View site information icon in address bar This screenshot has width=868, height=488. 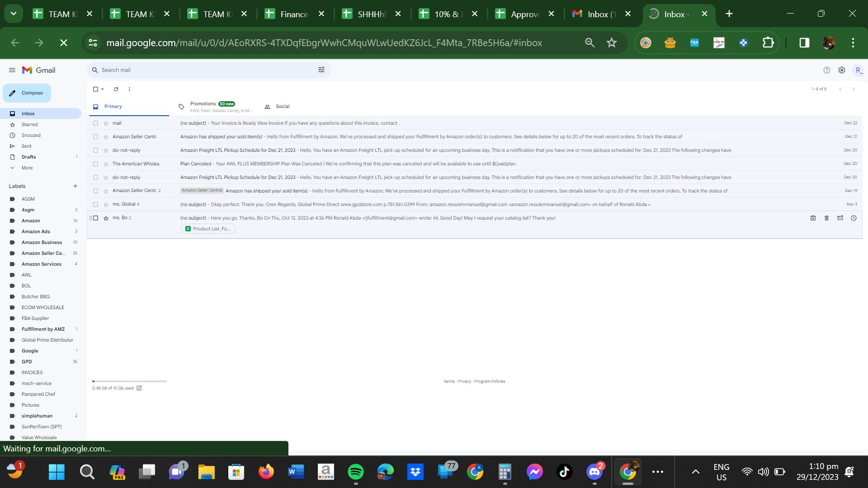point(93,42)
